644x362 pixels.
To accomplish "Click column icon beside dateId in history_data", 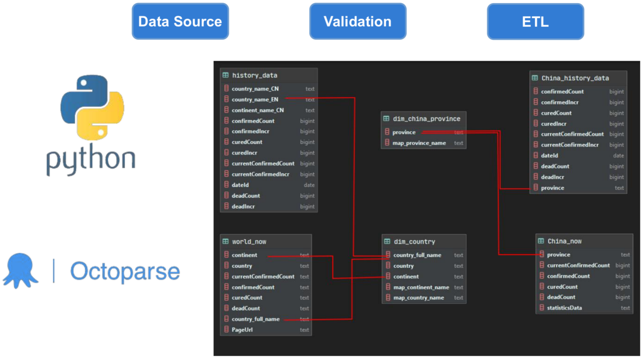I will tap(226, 185).
